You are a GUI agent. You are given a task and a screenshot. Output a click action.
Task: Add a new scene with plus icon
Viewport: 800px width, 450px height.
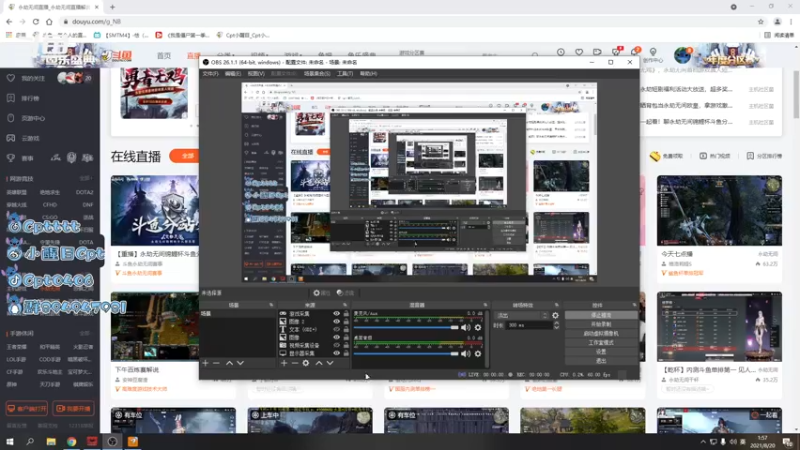tap(206, 363)
